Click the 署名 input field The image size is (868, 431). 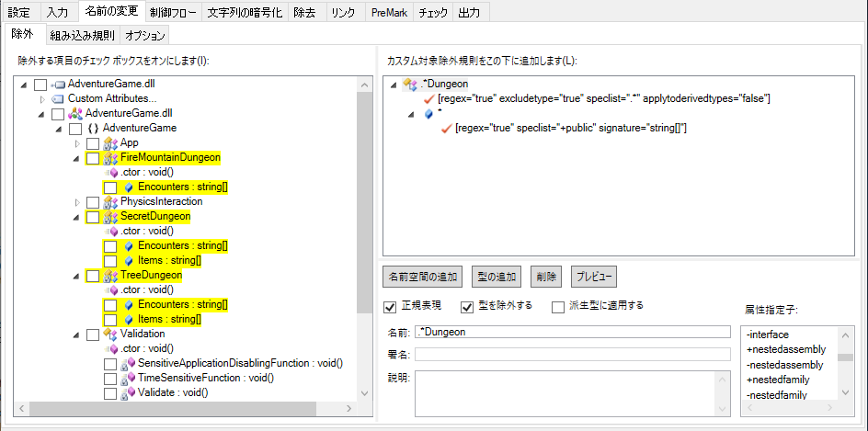[x=573, y=354]
